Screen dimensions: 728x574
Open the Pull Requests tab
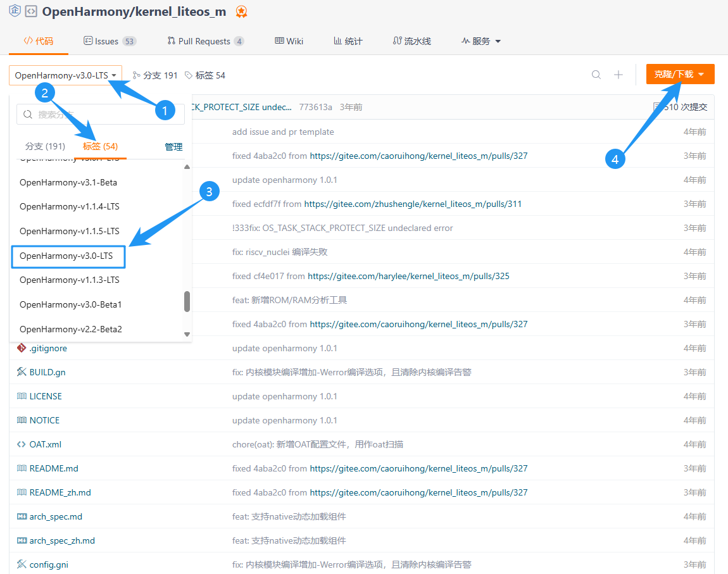(206, 41)
